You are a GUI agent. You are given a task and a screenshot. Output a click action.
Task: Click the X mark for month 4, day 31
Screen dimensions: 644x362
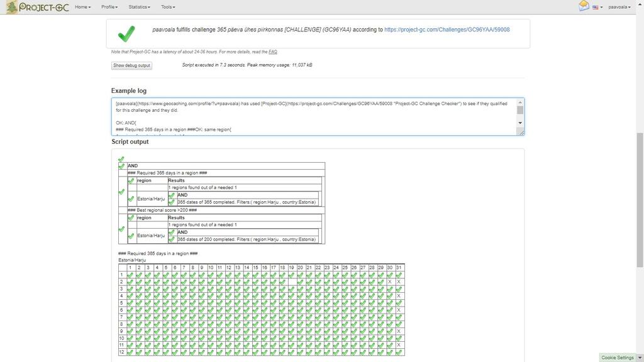399,296
